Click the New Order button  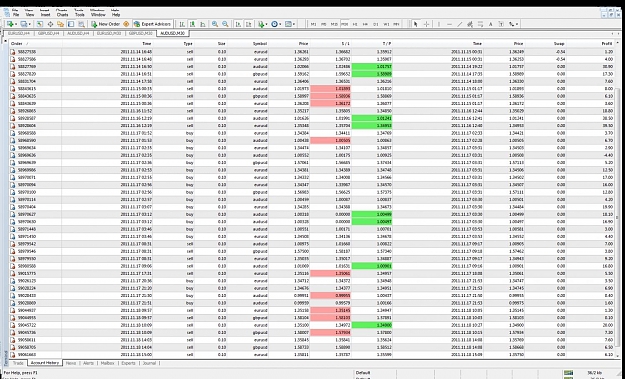pos(106,24)
